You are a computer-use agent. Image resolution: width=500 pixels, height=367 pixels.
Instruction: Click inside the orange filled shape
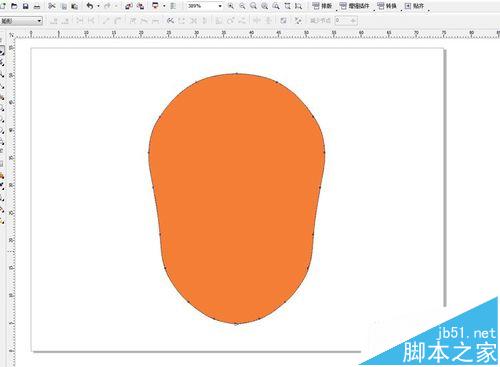click(237, 198)
